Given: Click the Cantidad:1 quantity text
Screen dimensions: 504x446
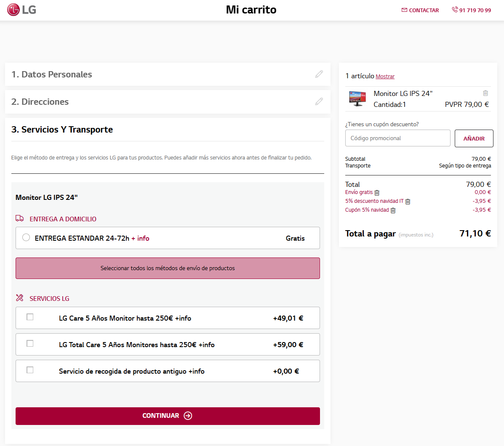Looking at the screenshot, I should pyautogui.click(x=389, y=105).
